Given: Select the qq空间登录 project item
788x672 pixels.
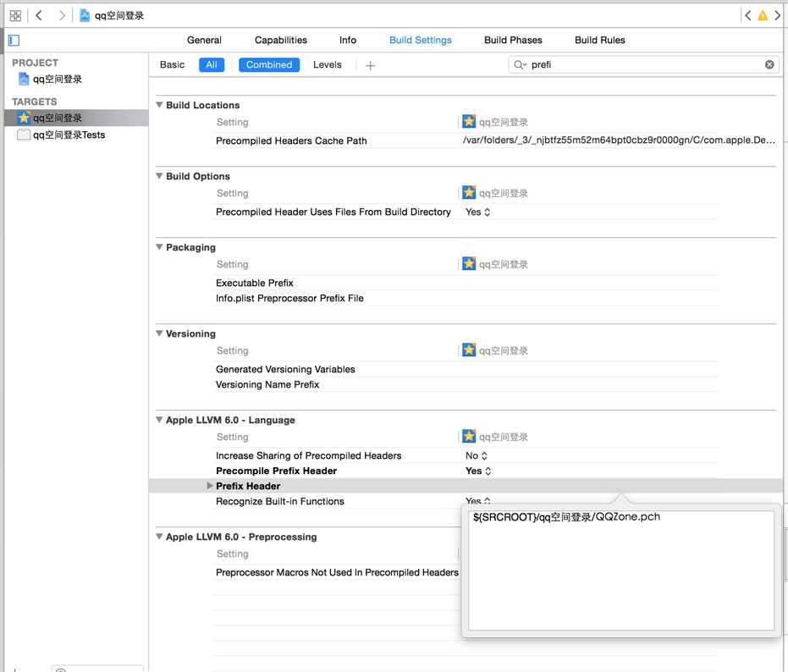Looking at the screenshot, I should [x=50, y=79].
